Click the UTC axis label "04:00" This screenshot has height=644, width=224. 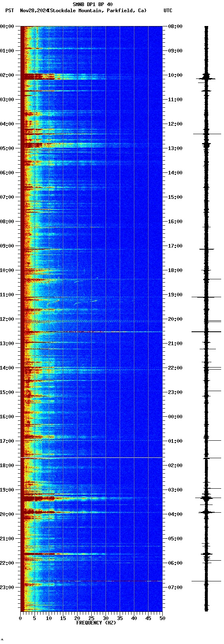pyautogui.click(x=175, y=514)
